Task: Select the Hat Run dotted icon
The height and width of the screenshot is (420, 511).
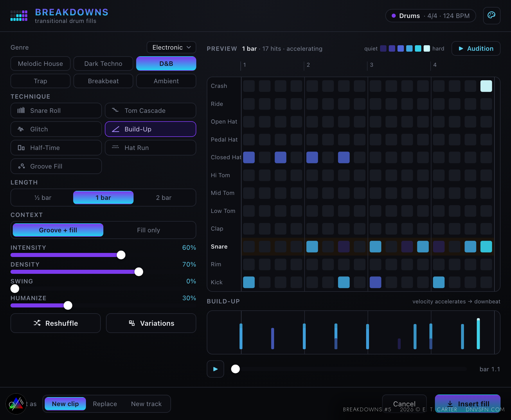Action: pos(115,147)
